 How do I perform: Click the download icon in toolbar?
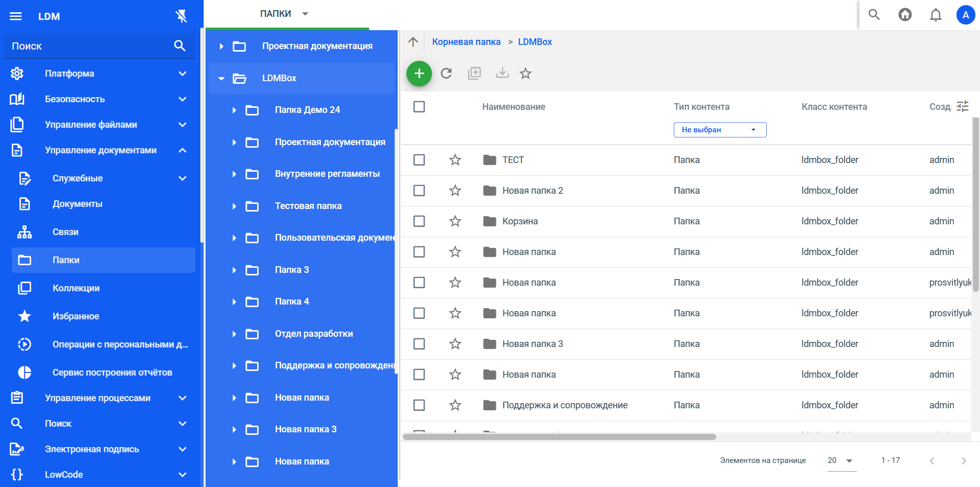(503, 73)
